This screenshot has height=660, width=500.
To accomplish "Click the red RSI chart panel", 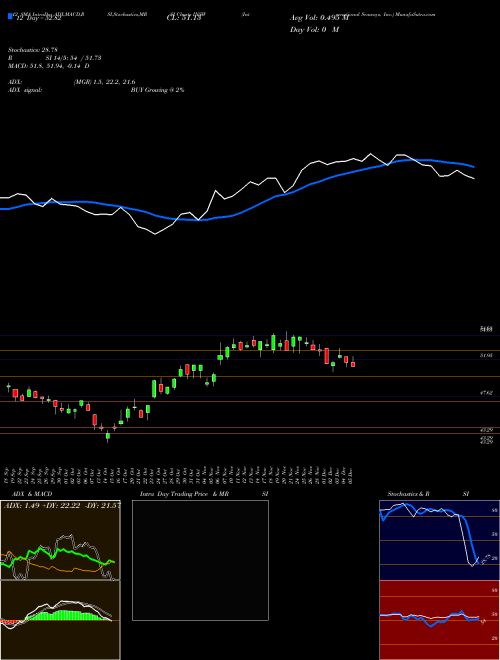I will point(439,620).
